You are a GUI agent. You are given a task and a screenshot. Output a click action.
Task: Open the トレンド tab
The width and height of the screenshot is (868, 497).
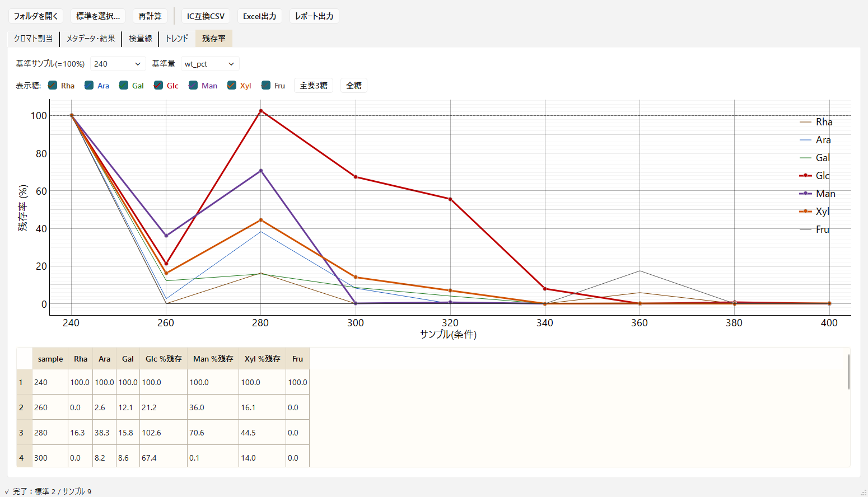(177, 39)
